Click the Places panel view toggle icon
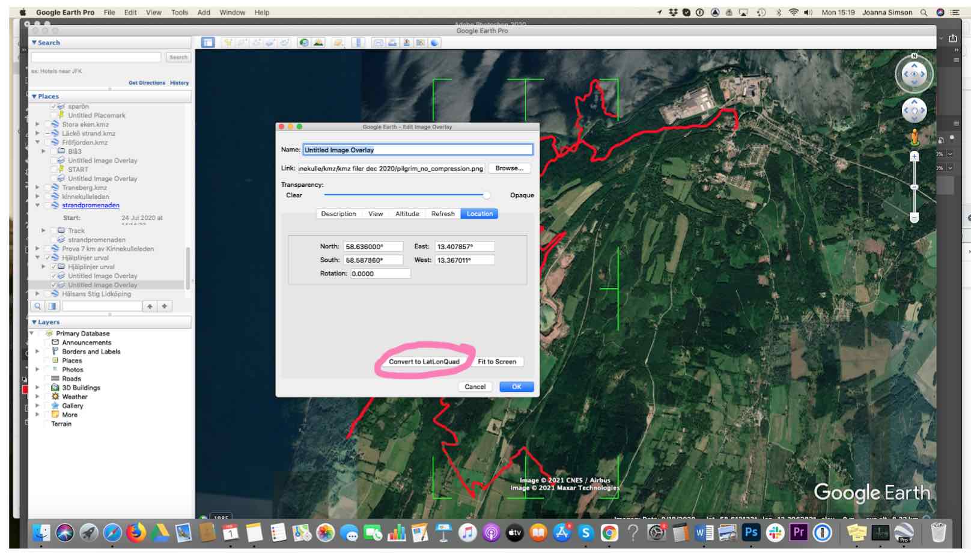971x560 pixels. pos(52,306)
